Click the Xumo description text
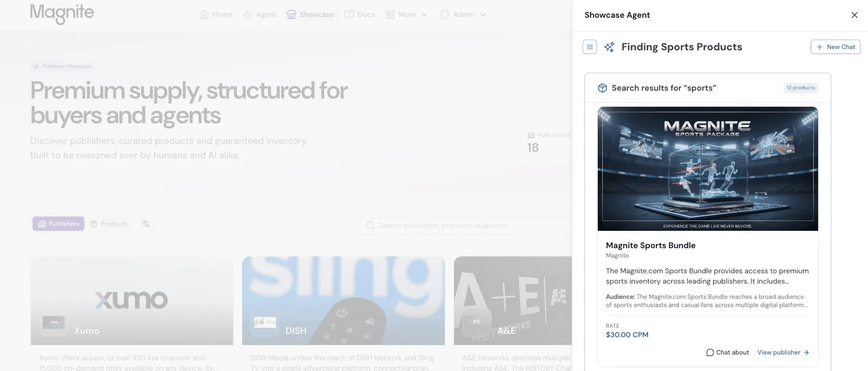This screenshot has height=371, width=868. pos(128,363)
